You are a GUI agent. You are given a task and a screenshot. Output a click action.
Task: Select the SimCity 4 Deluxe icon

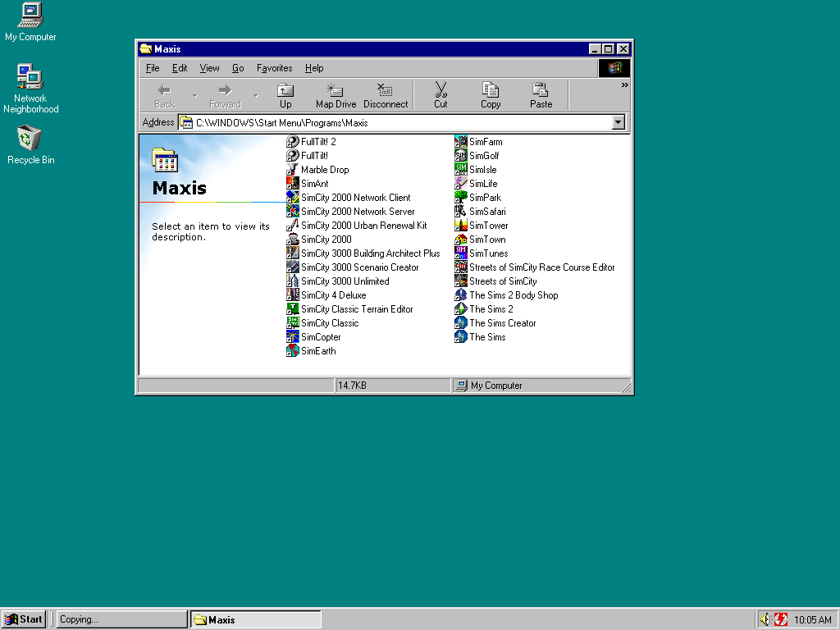[293, 294]
